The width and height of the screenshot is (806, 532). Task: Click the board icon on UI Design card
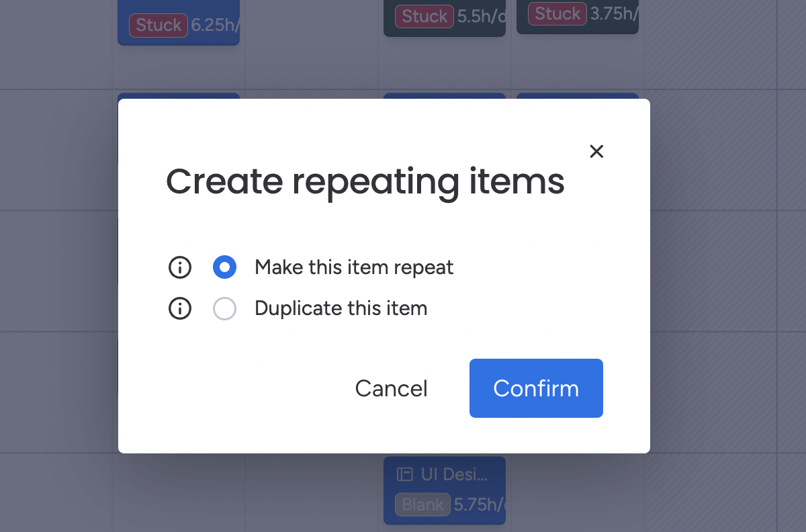(x=404, y=474)
